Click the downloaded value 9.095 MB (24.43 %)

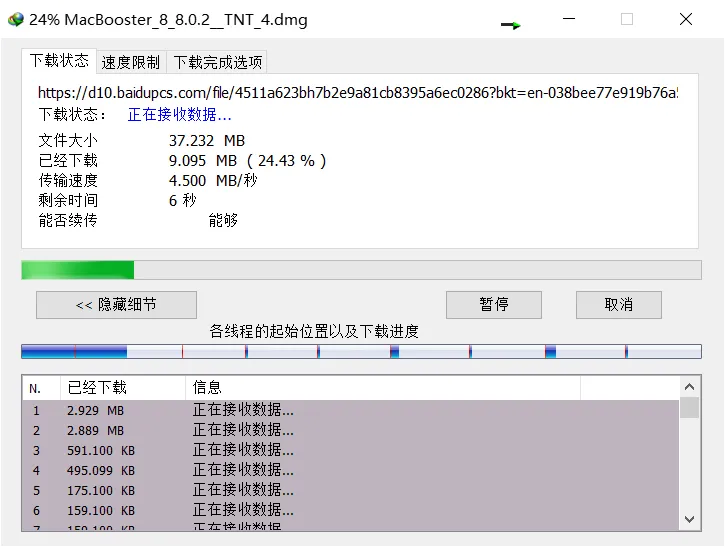(247, 160)
